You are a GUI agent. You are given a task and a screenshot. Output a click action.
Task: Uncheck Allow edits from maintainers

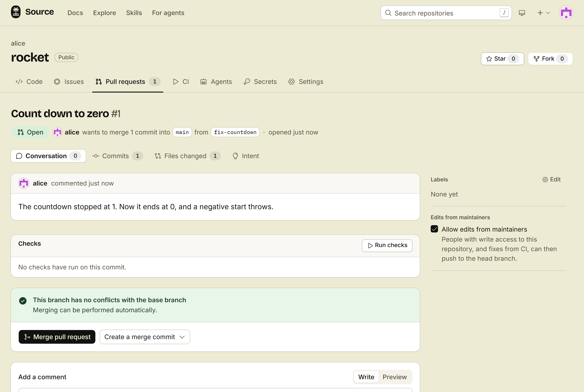click(434, 229)
